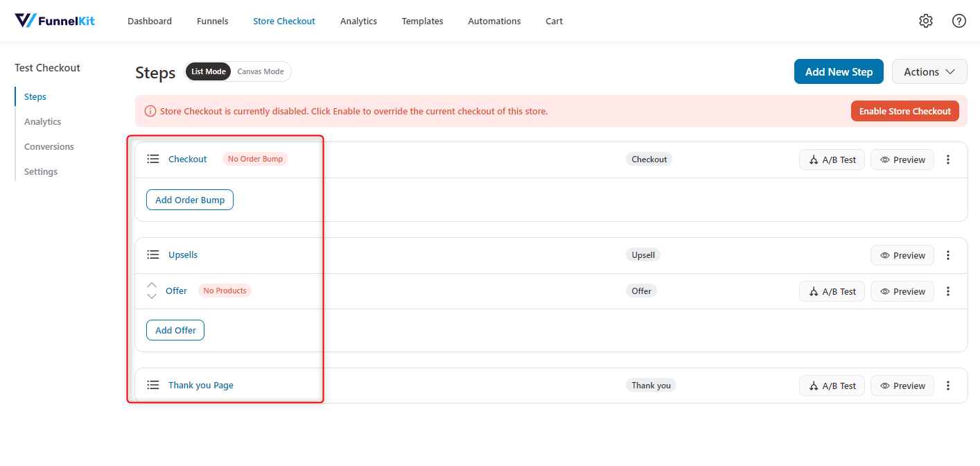Click the Add Order Bump button
This screenshot has height=466, width=980.
(190, 200)
